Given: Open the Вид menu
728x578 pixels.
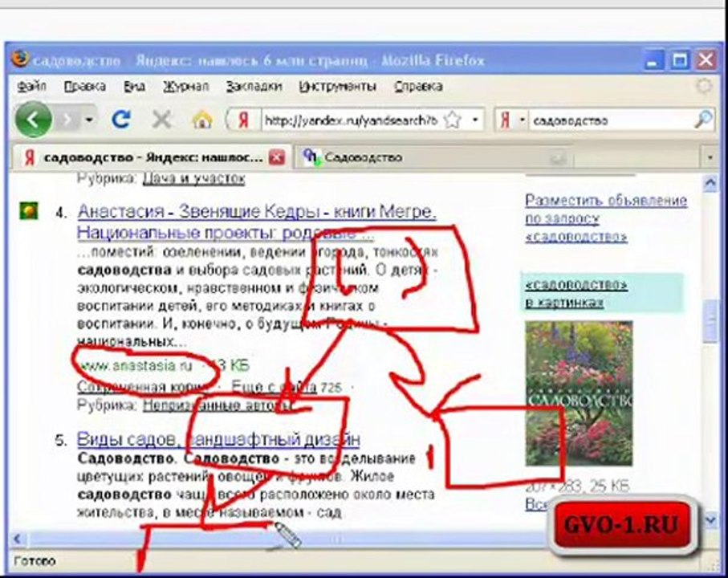Looking at the screenshot, I should [134, 87].
